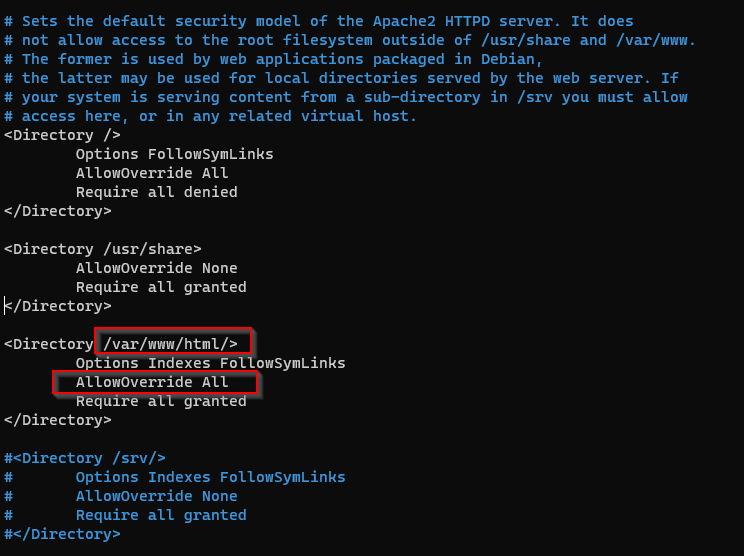
Task: Click the commented Require all granted line
Action: pos(125,515)
